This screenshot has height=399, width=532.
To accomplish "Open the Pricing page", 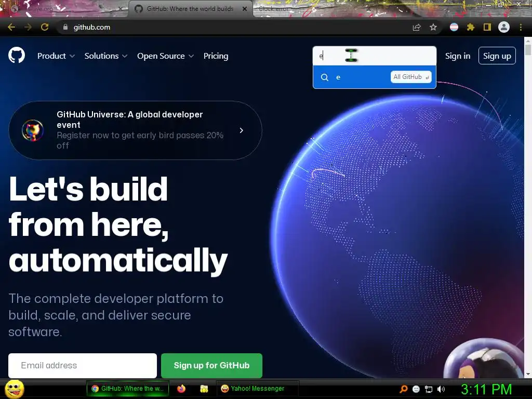I will tap(216, 56).
